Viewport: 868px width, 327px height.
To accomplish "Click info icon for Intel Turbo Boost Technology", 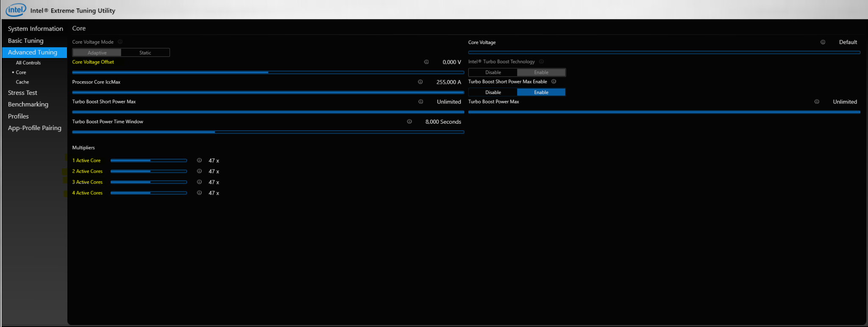I will (x=541, y=62).
